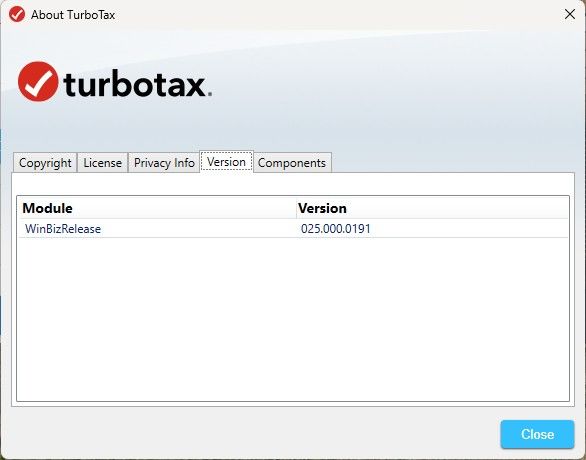
Task: Click the empty space beside Components tab
Action: (x=452, y=163)
